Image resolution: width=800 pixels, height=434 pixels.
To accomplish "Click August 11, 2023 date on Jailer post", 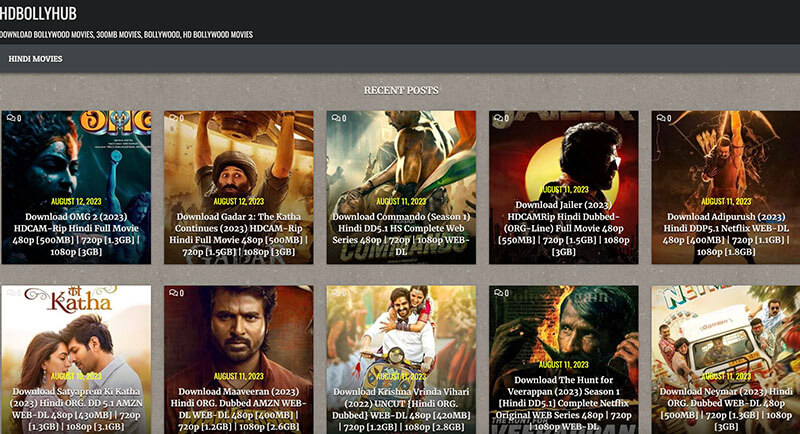I will pyautogui.click(x=563, y=188).
